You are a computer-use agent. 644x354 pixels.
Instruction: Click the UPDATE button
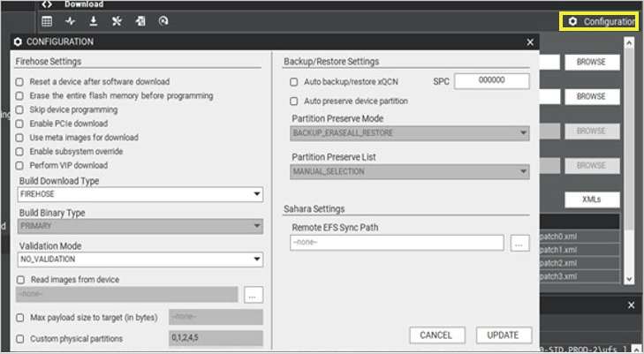(504, 335)
